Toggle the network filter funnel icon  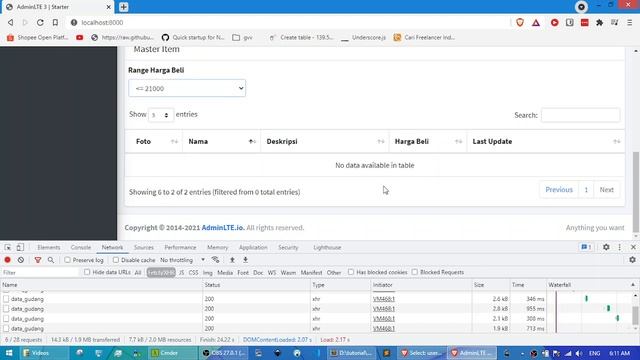pos(38,260)
